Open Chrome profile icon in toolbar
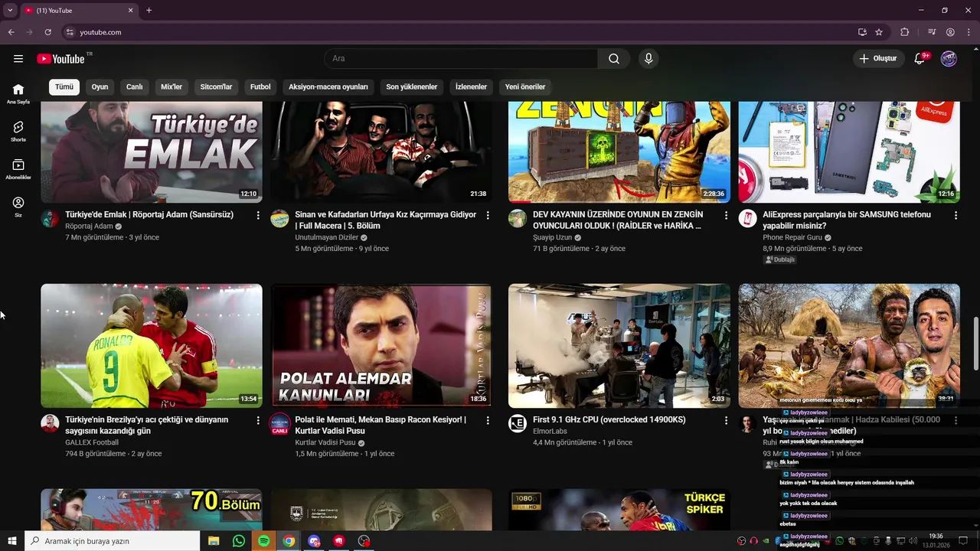980x551 pixels. click(950, 32)
